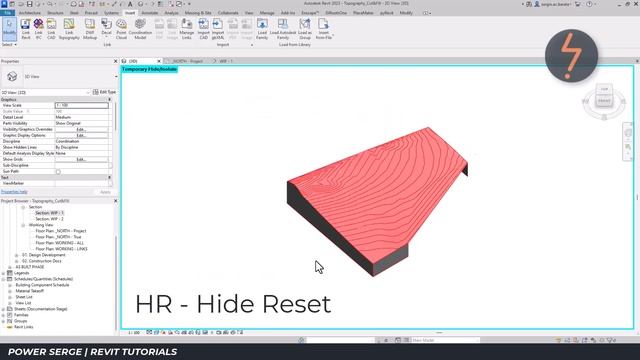The image size is (640, 360).
Task: Click the Families icon in Project Browser
Action: tap(10, 315)
